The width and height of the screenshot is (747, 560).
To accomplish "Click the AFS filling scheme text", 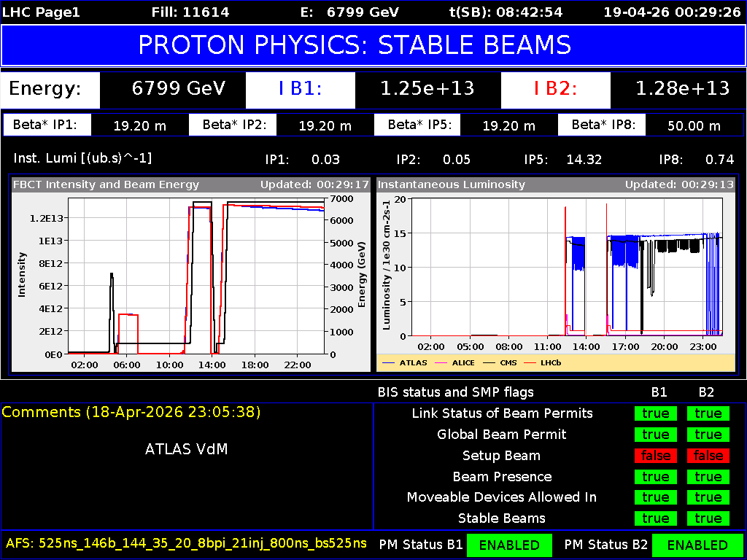I will point(185,545).
